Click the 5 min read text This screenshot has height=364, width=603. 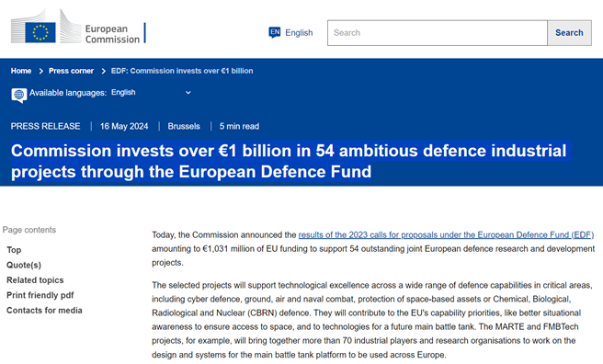pyautogui.click(x=239, y=126)
